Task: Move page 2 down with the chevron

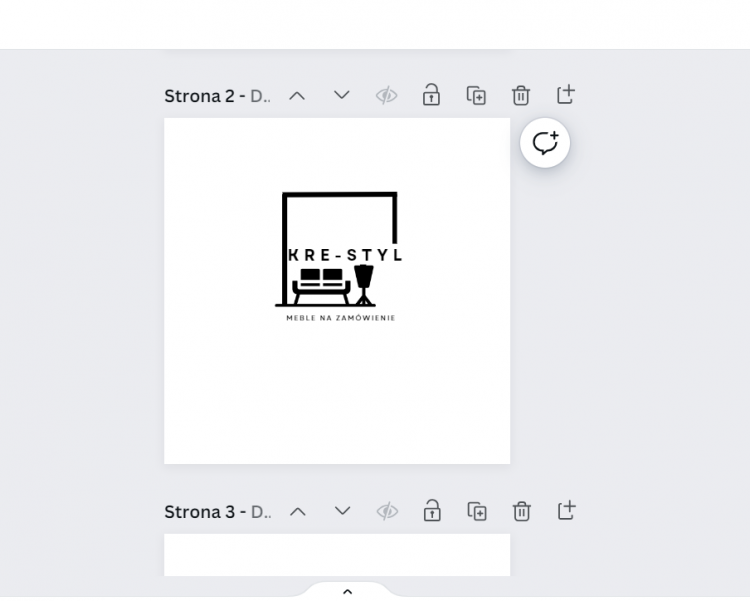Action: [342, 95]
